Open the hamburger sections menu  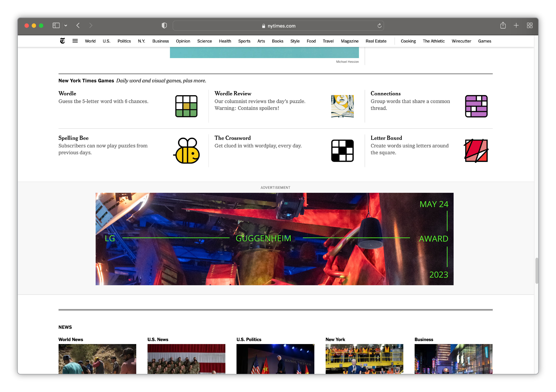coord(75,41)
